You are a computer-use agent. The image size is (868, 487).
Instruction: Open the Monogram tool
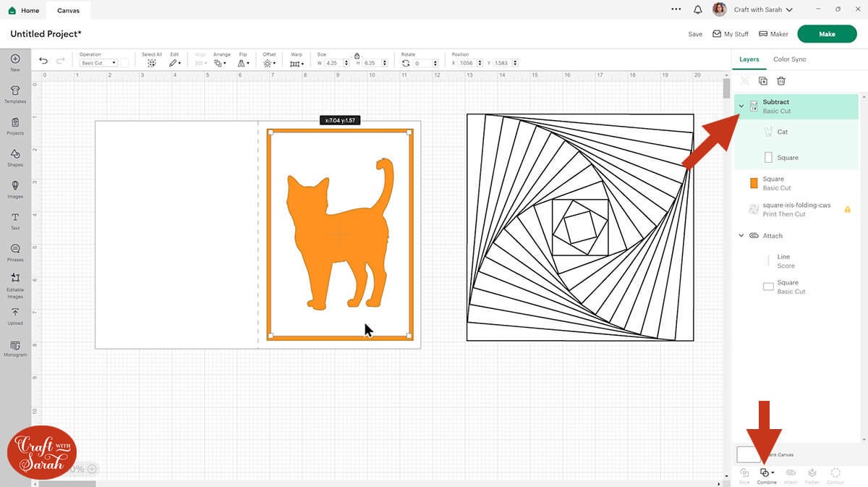click(x=15, y=348)
